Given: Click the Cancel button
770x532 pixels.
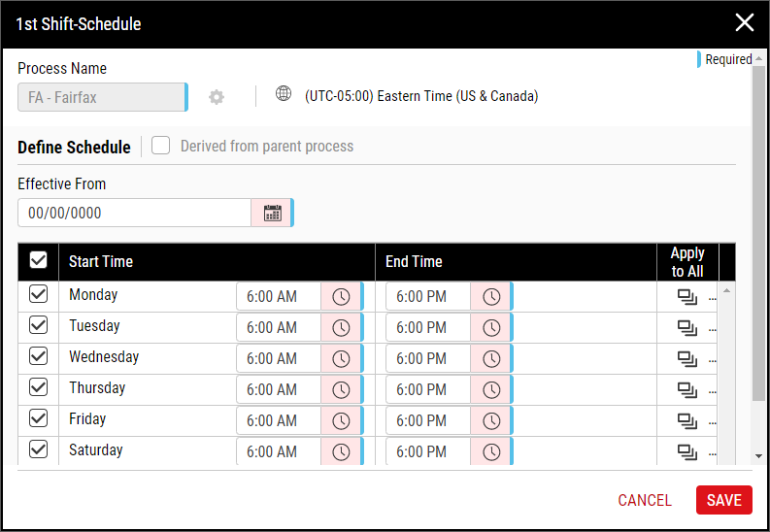Looking at the screenshot, I should click(645, 500).
